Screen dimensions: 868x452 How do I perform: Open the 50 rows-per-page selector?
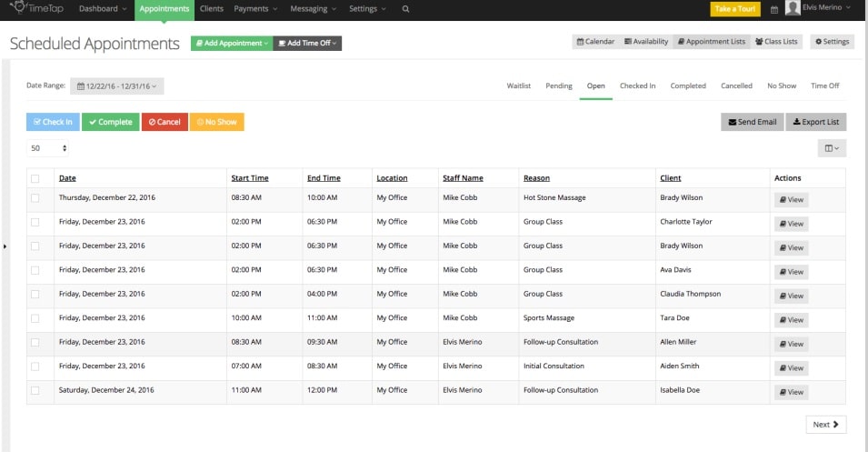(47, 148)
